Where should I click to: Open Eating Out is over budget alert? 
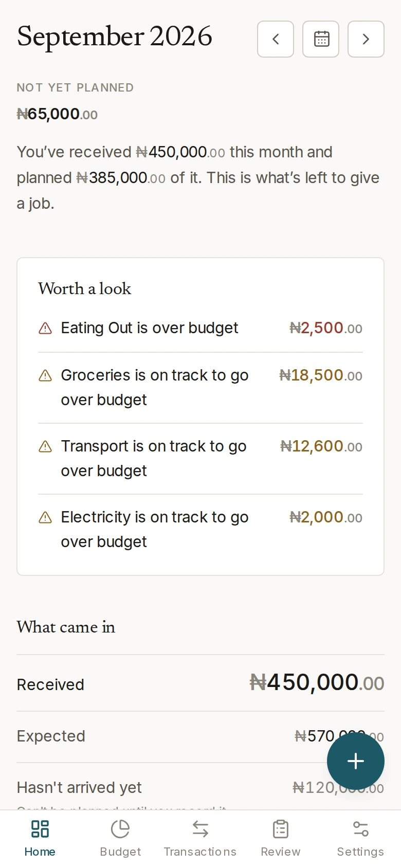pos(200,328)
